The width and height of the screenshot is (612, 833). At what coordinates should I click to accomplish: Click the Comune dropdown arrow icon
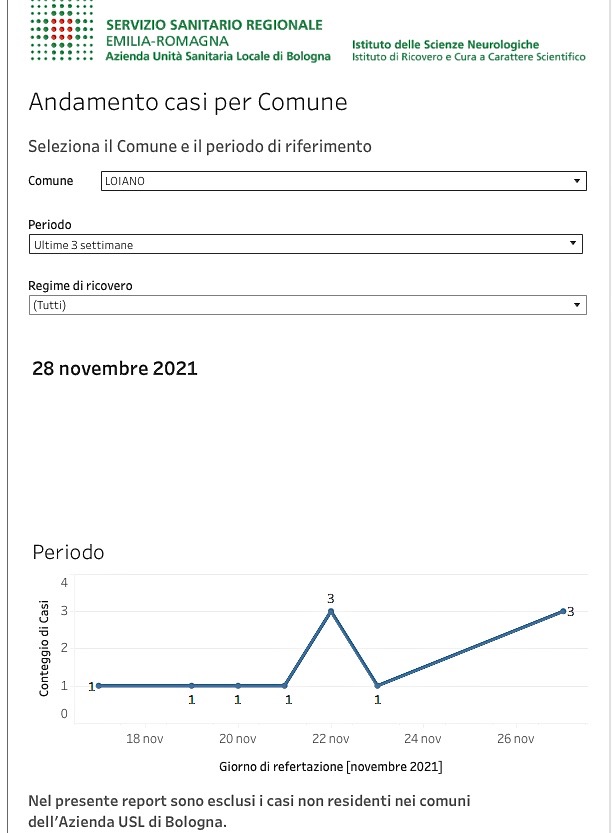577,181
